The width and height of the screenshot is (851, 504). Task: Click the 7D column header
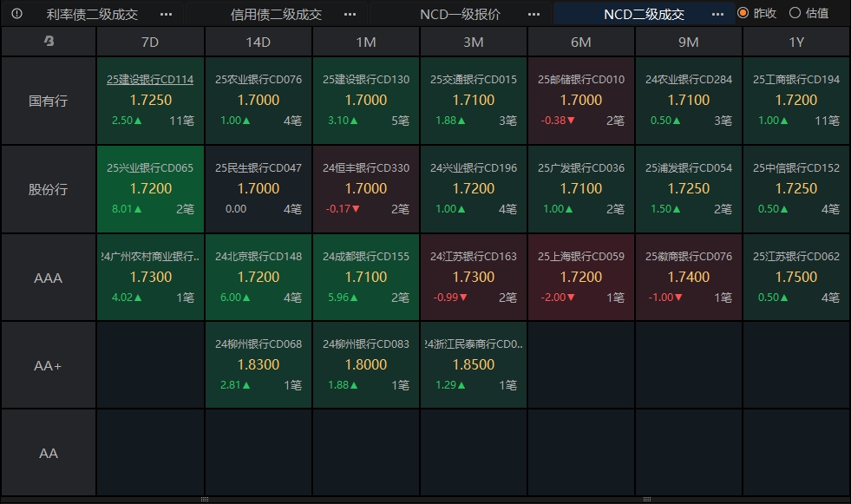tap(150, 42)
